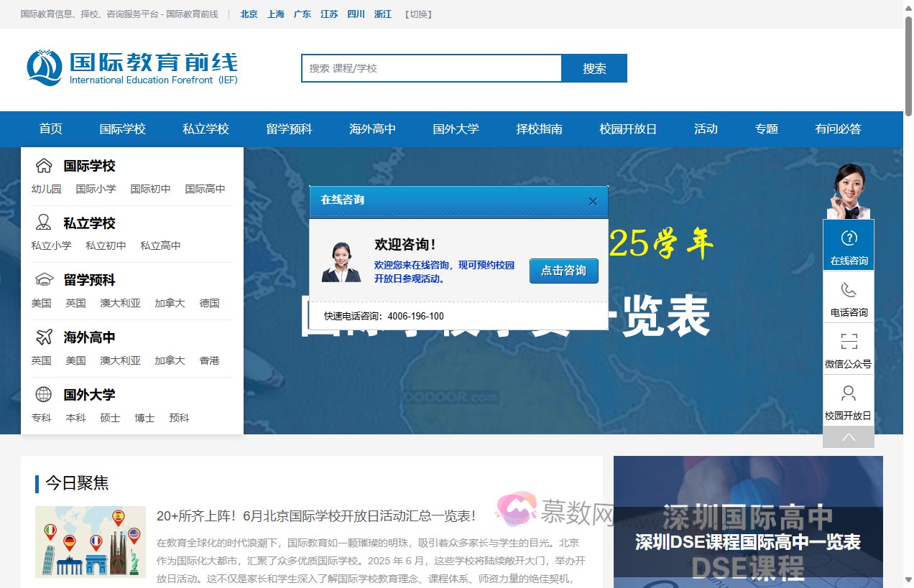Open the 【切换】 city switcher
This screenshot has height=588, width=914.
pyautogui.click(x=418, y=14)
